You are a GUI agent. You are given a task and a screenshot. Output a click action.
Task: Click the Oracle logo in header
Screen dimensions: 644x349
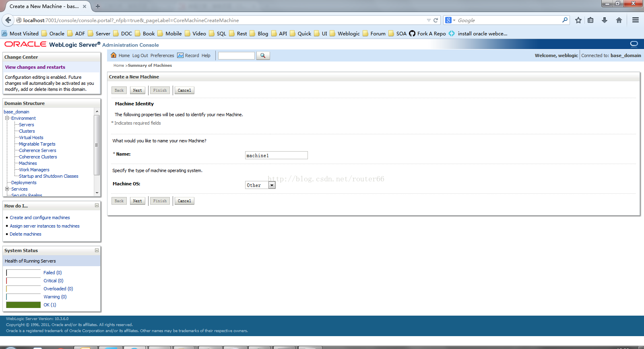(25, 44)
